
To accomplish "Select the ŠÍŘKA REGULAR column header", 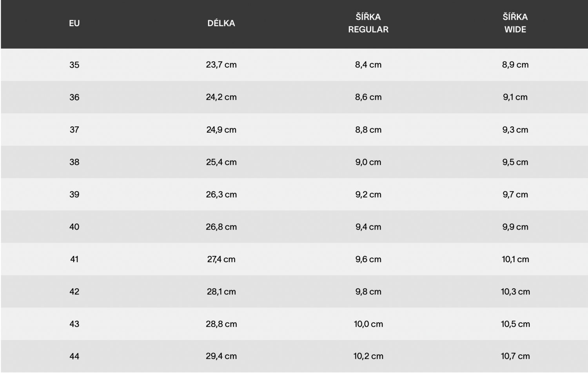I will coord(368,23).
